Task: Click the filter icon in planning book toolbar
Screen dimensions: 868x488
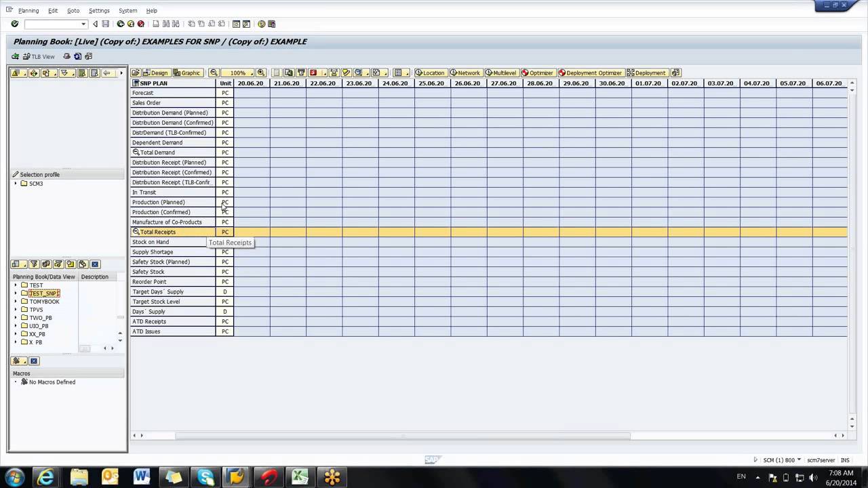Action: (x=34, y=264)
